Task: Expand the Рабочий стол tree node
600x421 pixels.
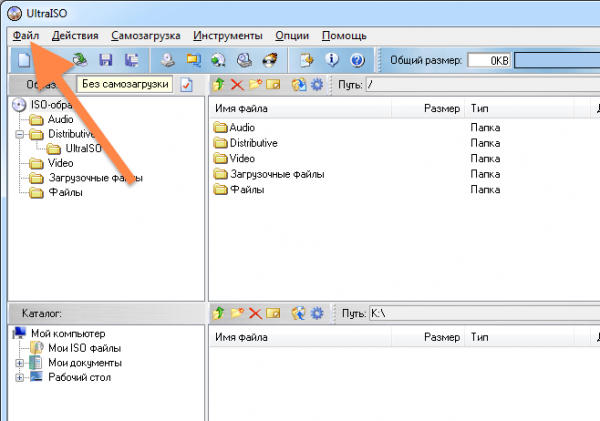Action: point(20,377)
